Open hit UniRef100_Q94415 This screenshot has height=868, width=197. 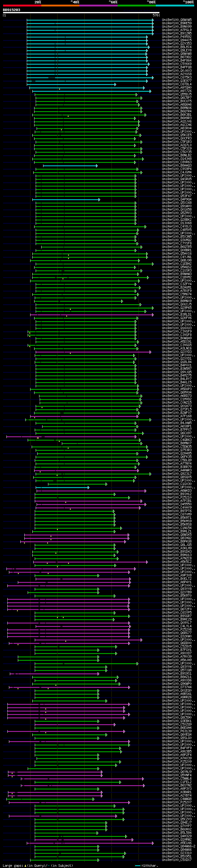coord(177,40)
